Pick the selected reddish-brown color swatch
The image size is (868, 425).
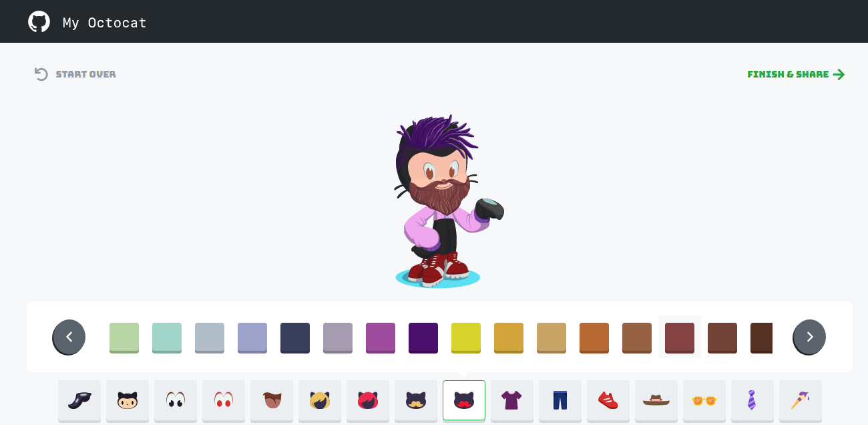point(680,337)
